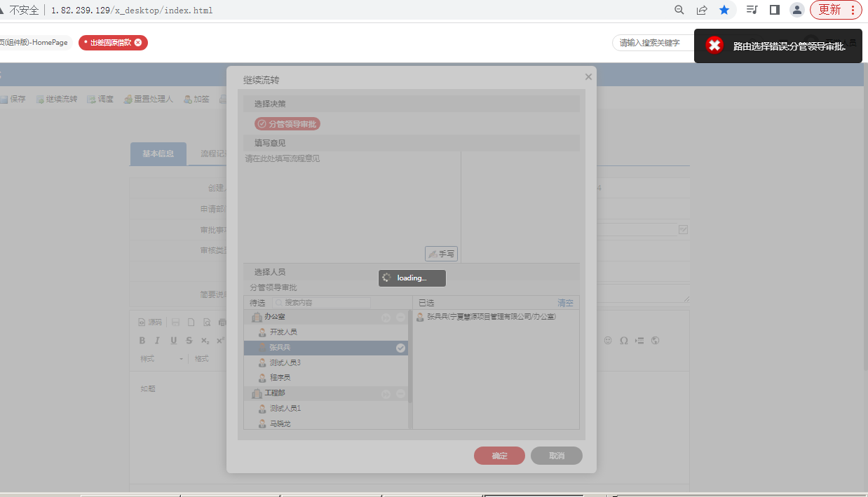Toggle Underline formatting in the editor

coord(173,341)
